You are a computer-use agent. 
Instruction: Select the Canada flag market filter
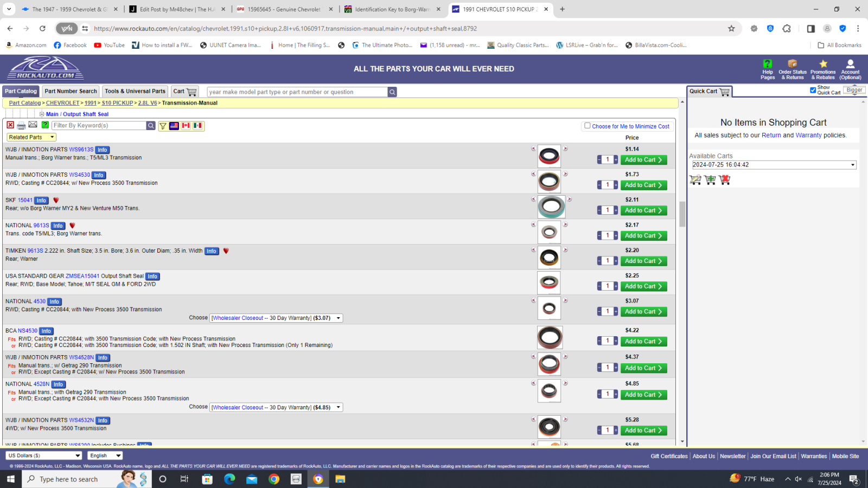(186, 126)
